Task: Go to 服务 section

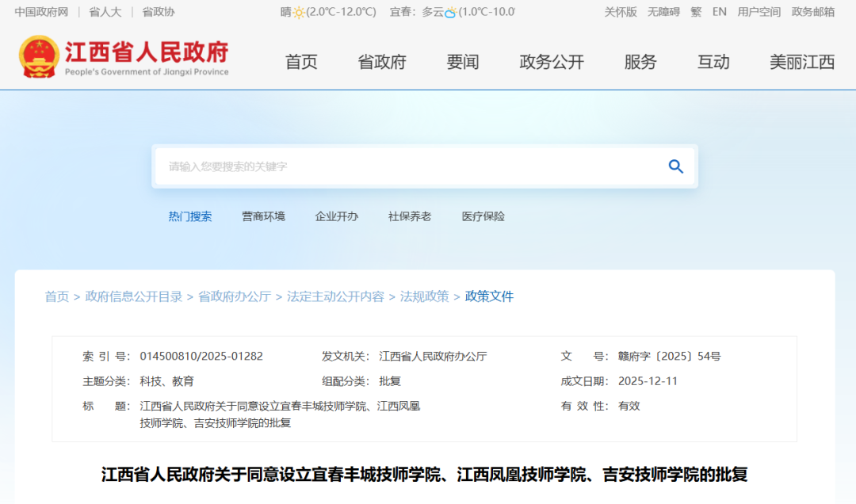Action: (x=640, y=62)
